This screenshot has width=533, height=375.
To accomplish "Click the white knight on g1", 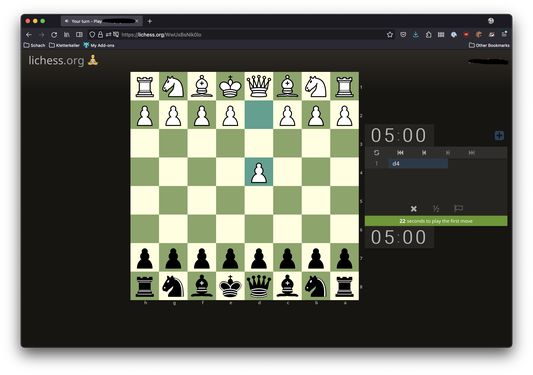I will pyautogui.click(x=173, y=86).
